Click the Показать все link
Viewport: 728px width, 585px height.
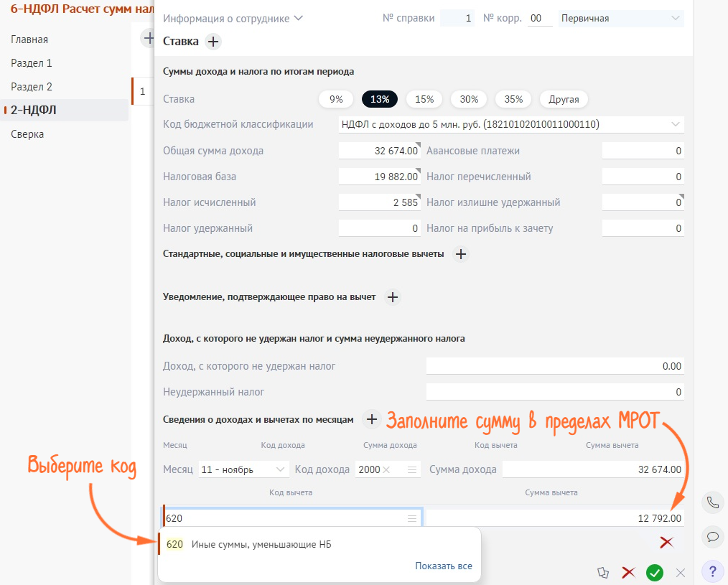pos(443,566)
